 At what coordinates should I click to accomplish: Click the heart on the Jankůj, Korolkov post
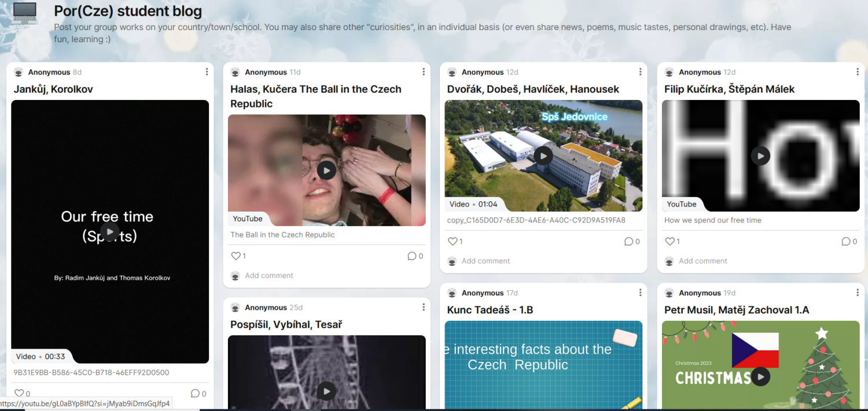click(19, 394)
